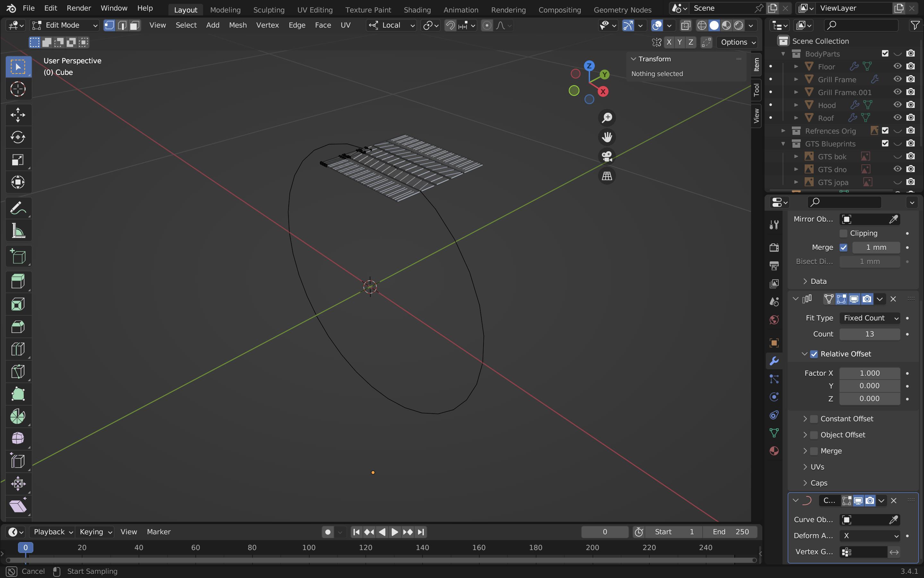Screen dimensions: 924x578
Task: Select the Knife tool
Action: coord(18,372)
